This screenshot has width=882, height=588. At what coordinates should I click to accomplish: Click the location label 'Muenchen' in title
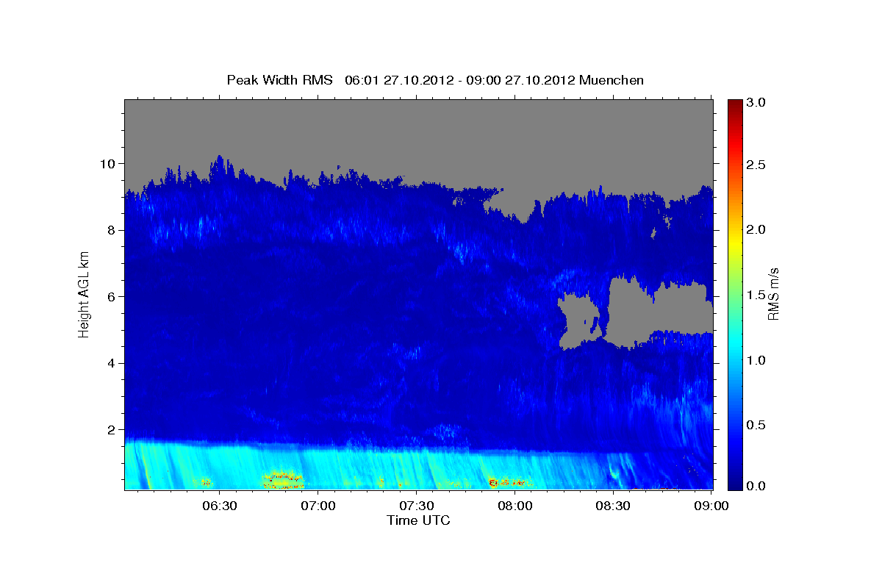click(x=612, y=80)
